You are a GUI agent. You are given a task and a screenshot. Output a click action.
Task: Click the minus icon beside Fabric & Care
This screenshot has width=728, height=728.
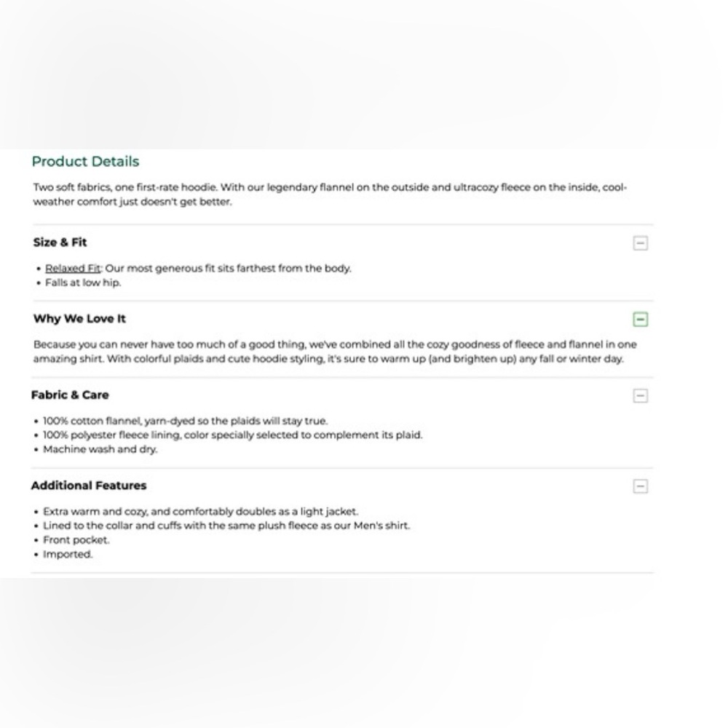coord(640,395)
